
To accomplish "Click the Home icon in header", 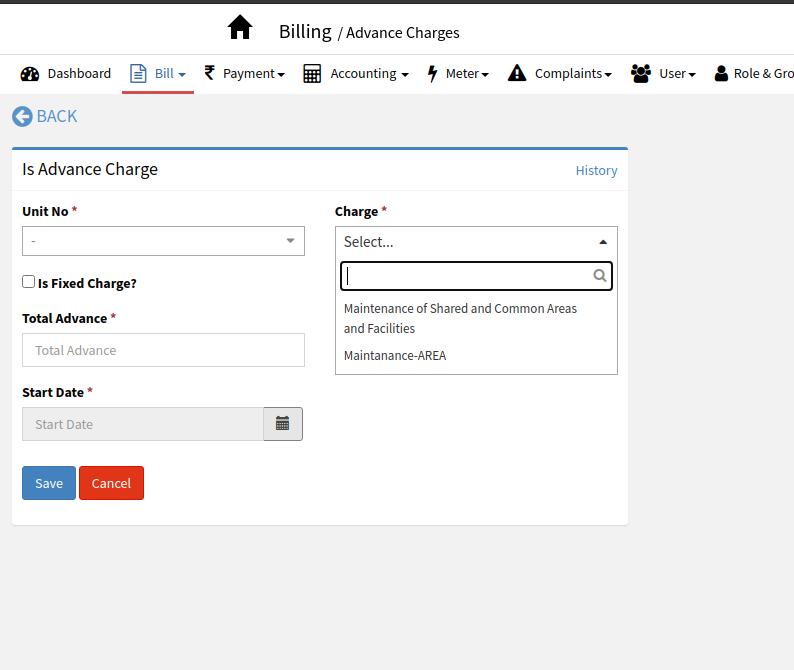I will 240,28.
